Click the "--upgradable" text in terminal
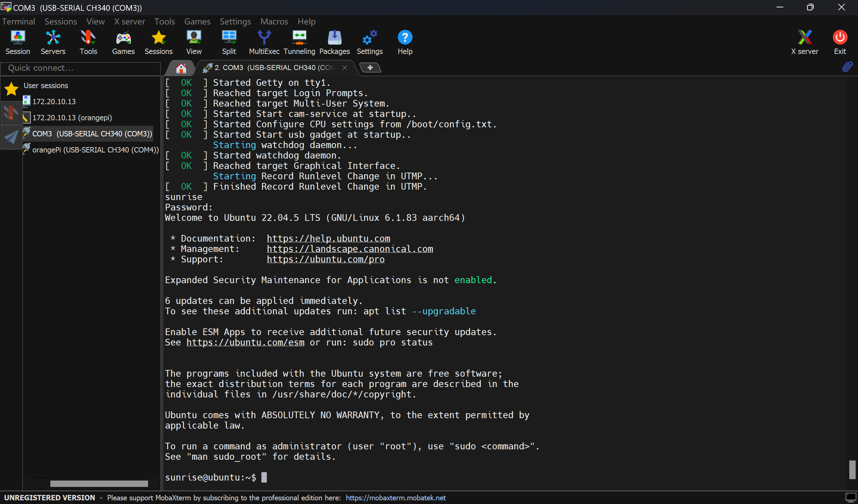 click(x=444, y=311)
